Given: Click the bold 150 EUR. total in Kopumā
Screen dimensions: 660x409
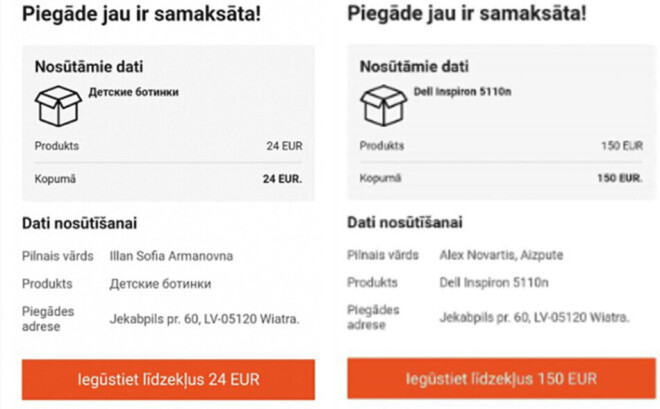Looking at the screenshot, I should coord(619,178).
